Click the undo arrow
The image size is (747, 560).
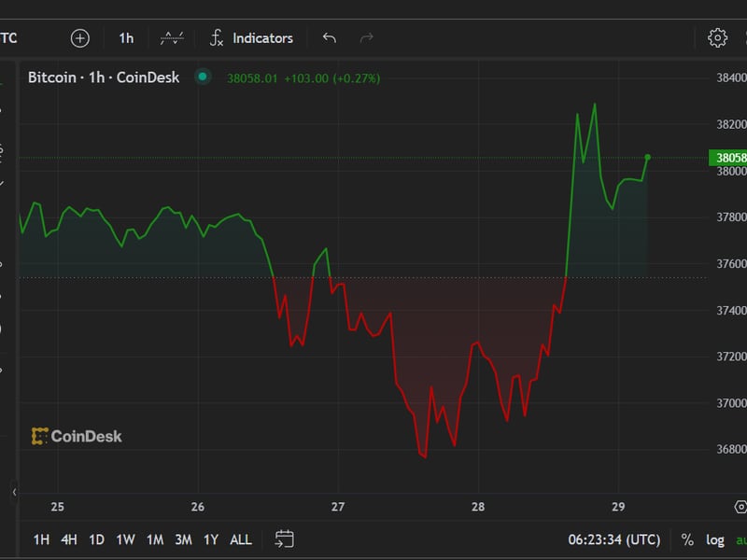(x=329, y=38)
